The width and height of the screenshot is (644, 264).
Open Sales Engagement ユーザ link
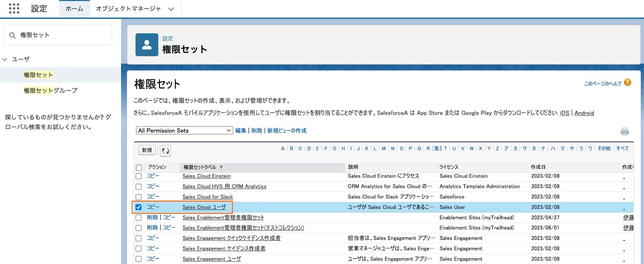click(212, 259)
